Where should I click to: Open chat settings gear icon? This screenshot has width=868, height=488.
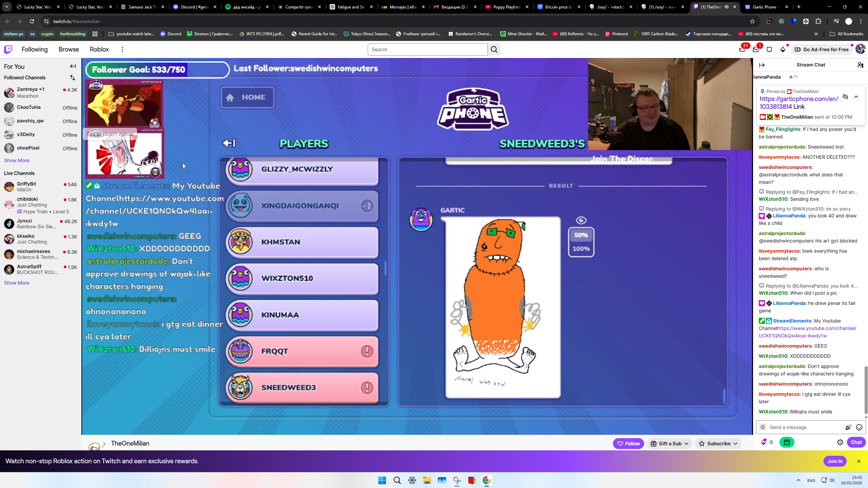point(840,442)
